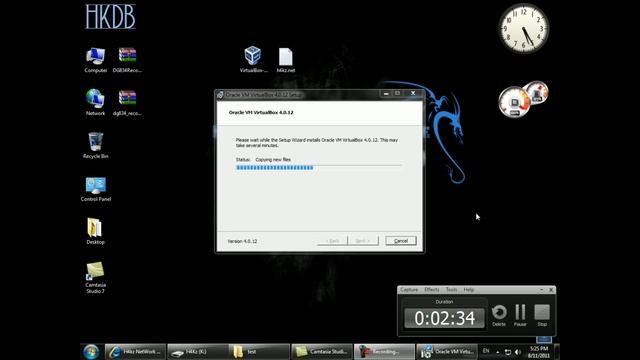Stop the Camtasia recording
Screen dimensions: 640x360
point(542,315)
